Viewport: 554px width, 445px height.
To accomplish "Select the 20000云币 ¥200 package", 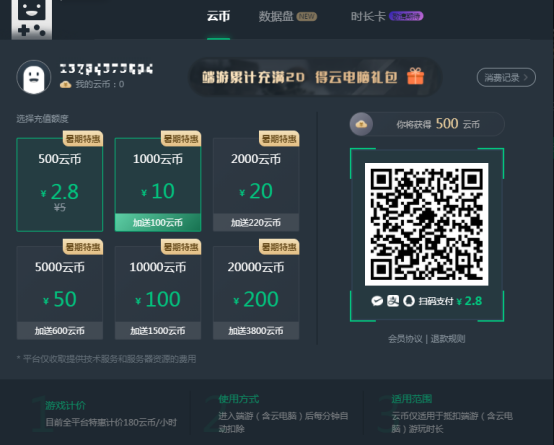I will click(256, 293).
